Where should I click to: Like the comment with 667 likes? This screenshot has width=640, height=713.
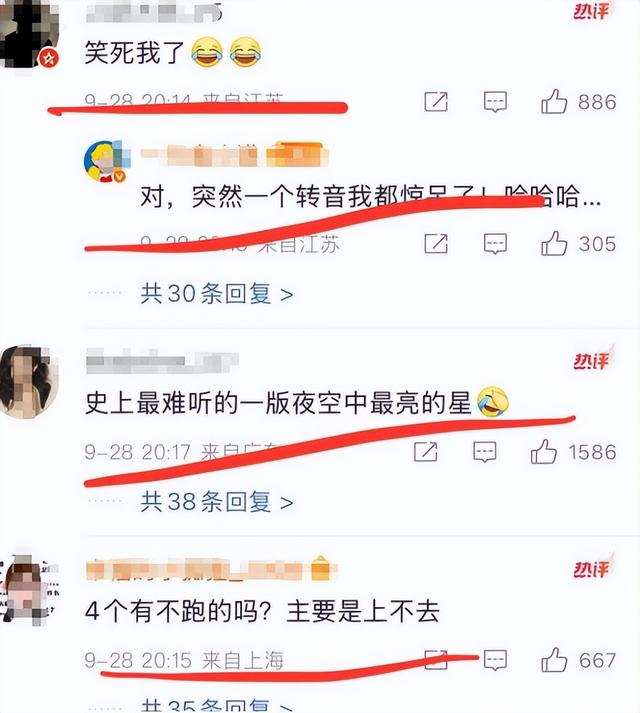554,660
